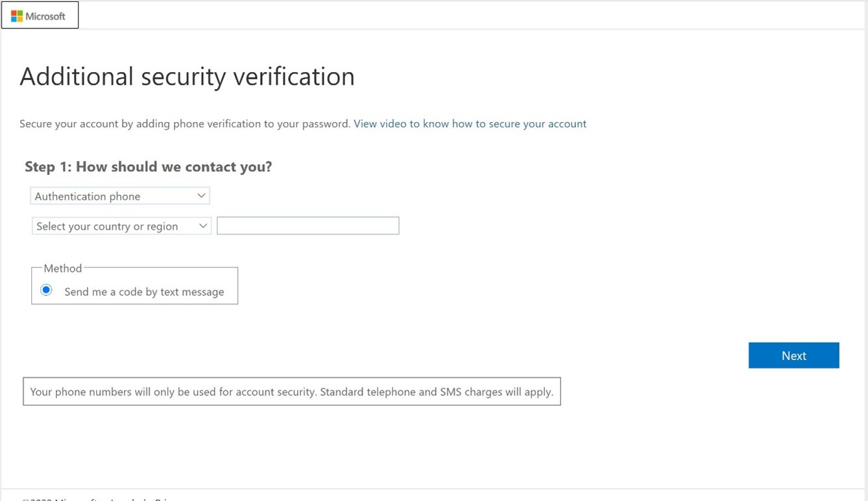Click the 'Additional security verification' page heading

tap(187, 77)
